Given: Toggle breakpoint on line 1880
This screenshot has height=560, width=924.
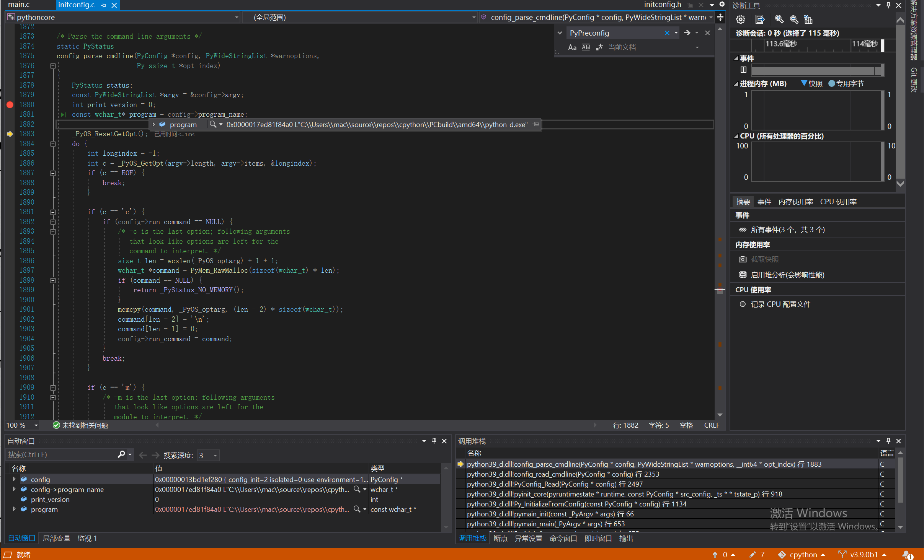Looking at the screenshot, I should click(x=10, y=104).
